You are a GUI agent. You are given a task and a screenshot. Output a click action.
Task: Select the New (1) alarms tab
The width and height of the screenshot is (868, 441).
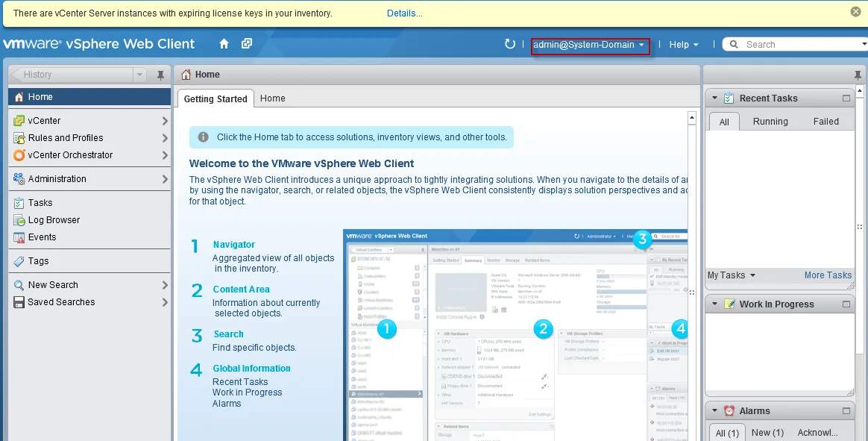(767, 433)
